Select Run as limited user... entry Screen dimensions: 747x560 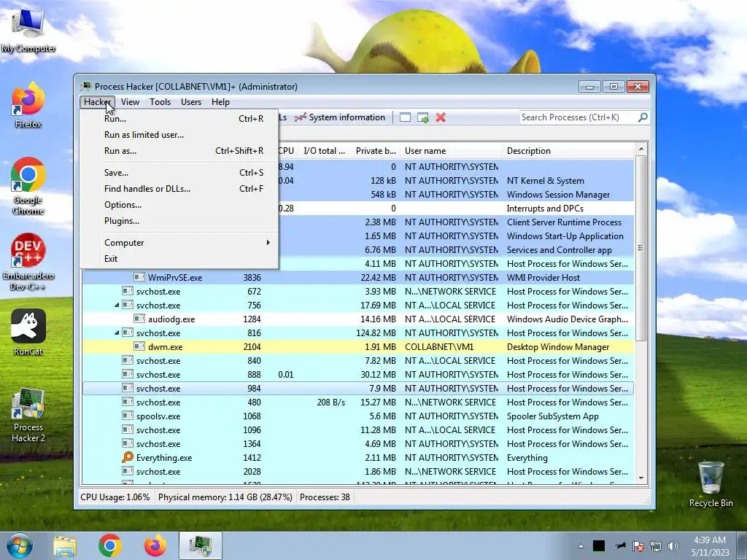point(179,135)
